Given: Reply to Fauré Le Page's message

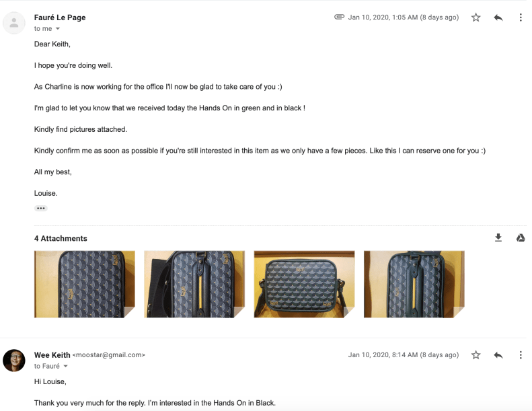Looking at the screenshot, I should [x=498, y=17].
